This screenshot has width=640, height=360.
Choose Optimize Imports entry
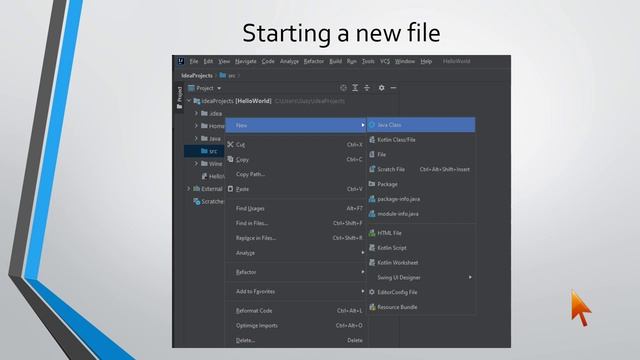tap(296, 326)
